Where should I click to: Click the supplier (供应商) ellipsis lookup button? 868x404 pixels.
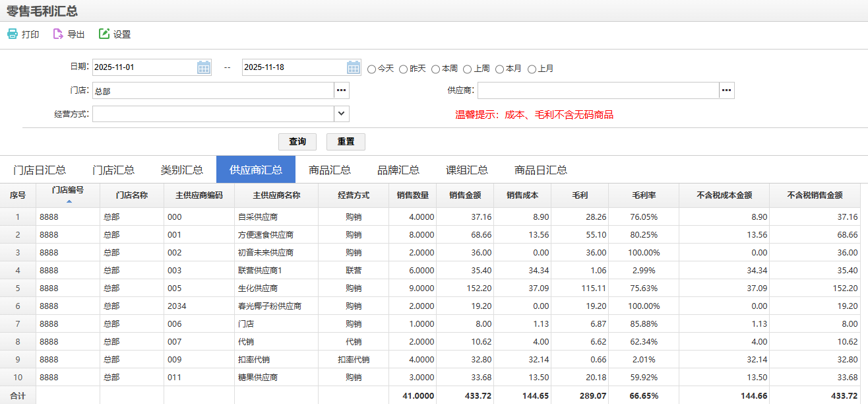point(726,90)
